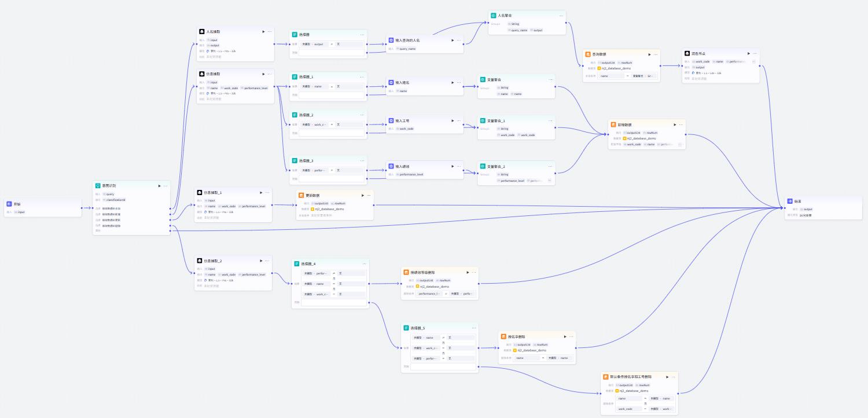Run the 信息抽取 node with play button
Screen dimensions: 868x418
263,74
